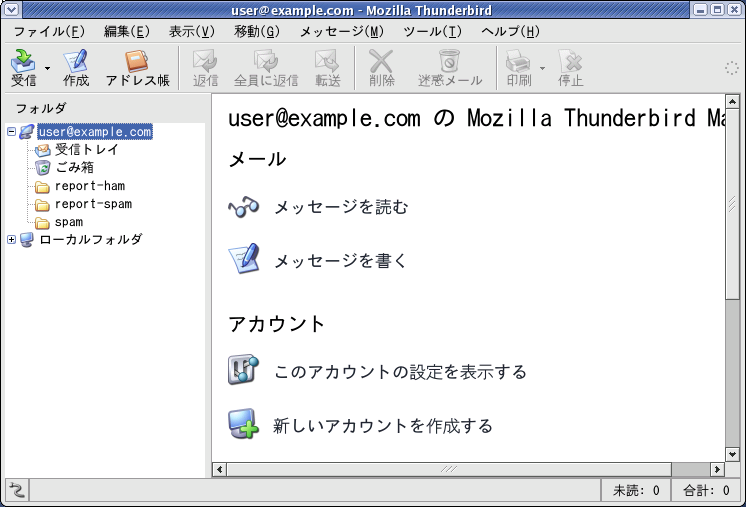Open the アドレス帳 address book
Screen dimensions: 746x507
137,68
